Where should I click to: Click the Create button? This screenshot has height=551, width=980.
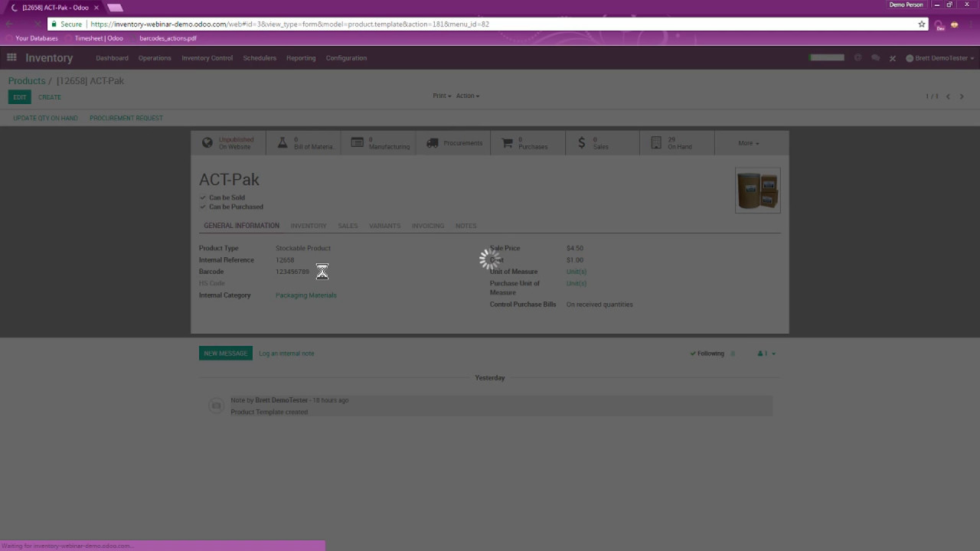50,97
